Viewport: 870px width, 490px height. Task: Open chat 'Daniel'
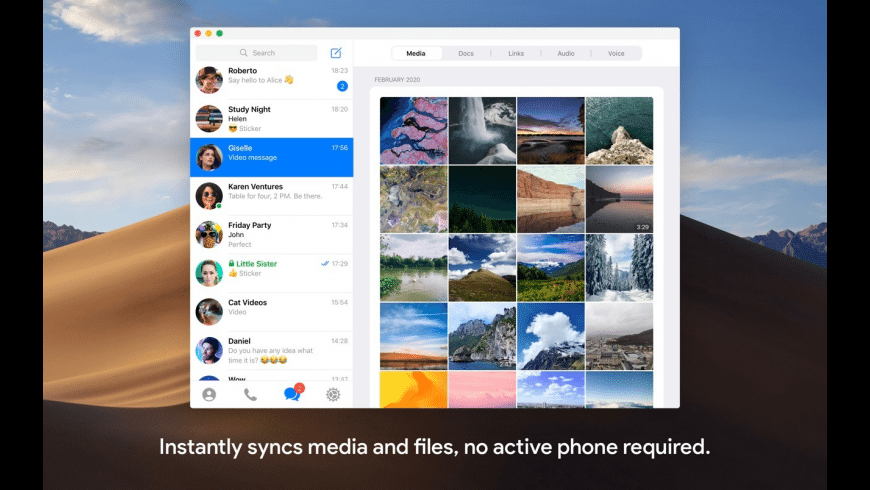[272, 350]
